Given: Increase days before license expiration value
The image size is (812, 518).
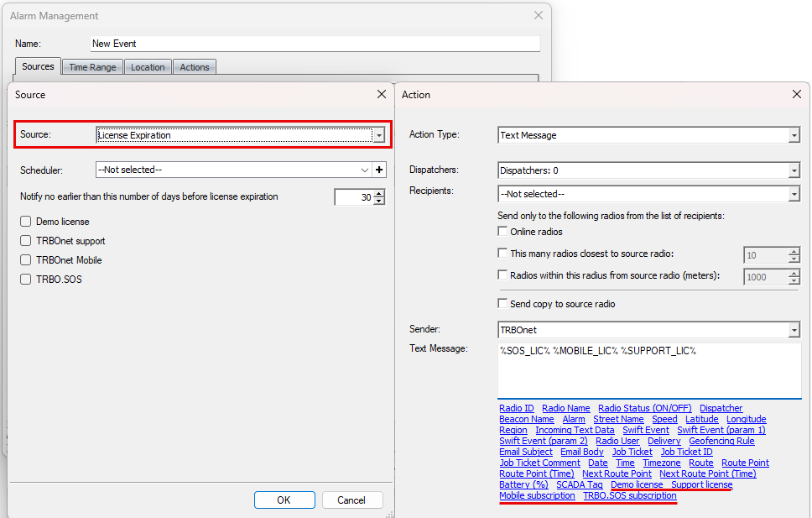Looking at the screenshot, I should [x=379, y=193].
